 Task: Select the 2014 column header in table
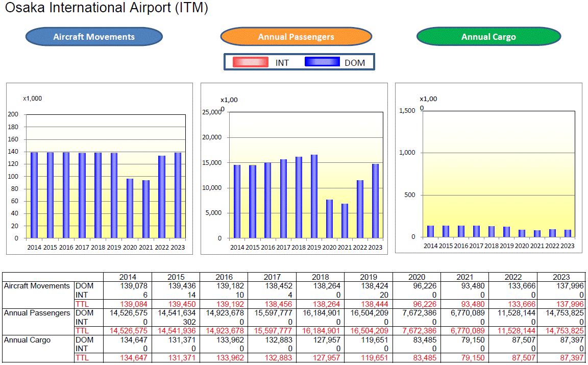(128, 277)
